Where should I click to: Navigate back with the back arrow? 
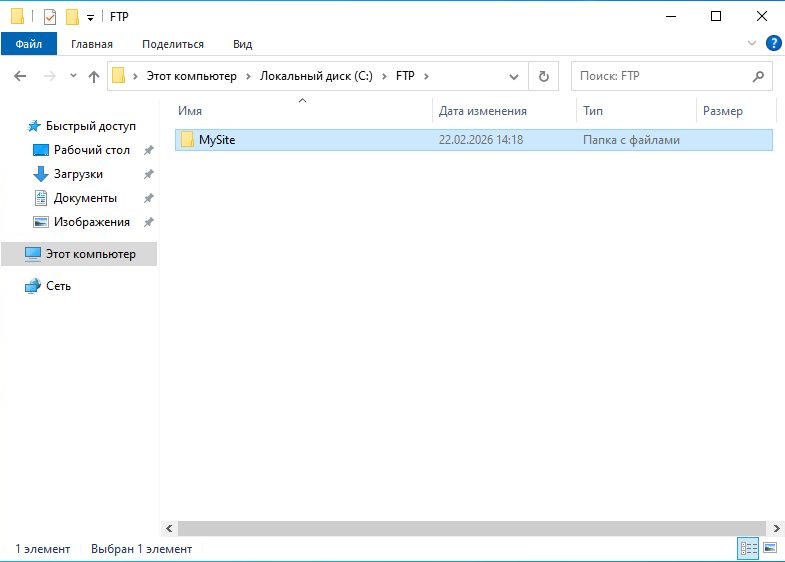pyautogui.click(x=20, y=76)
